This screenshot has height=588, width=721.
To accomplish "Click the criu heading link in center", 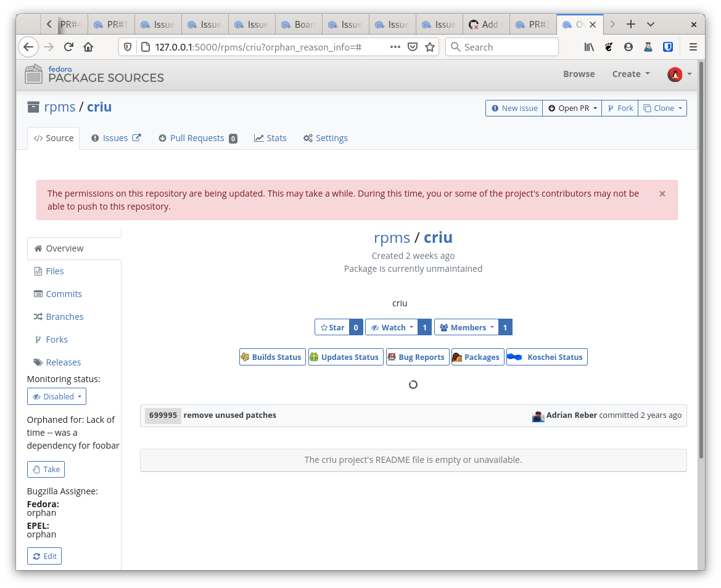I will click(x=438, y=237).
